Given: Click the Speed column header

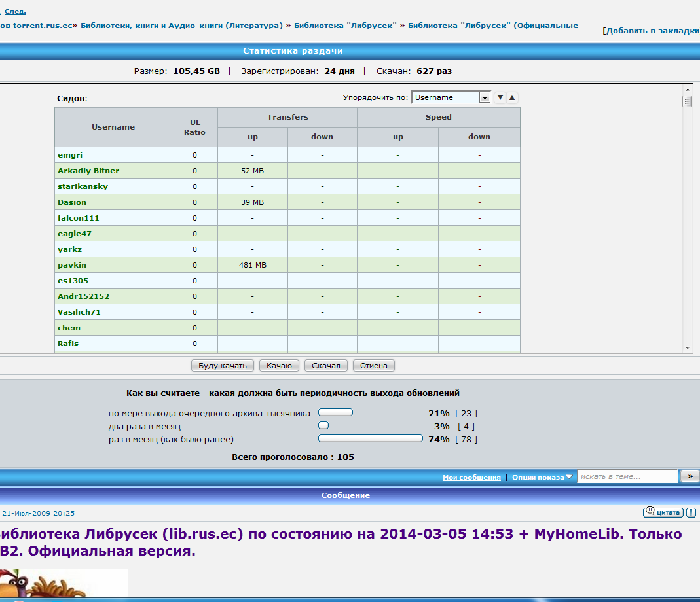Looking at the screenshot, I should click(x=438, y=117).
